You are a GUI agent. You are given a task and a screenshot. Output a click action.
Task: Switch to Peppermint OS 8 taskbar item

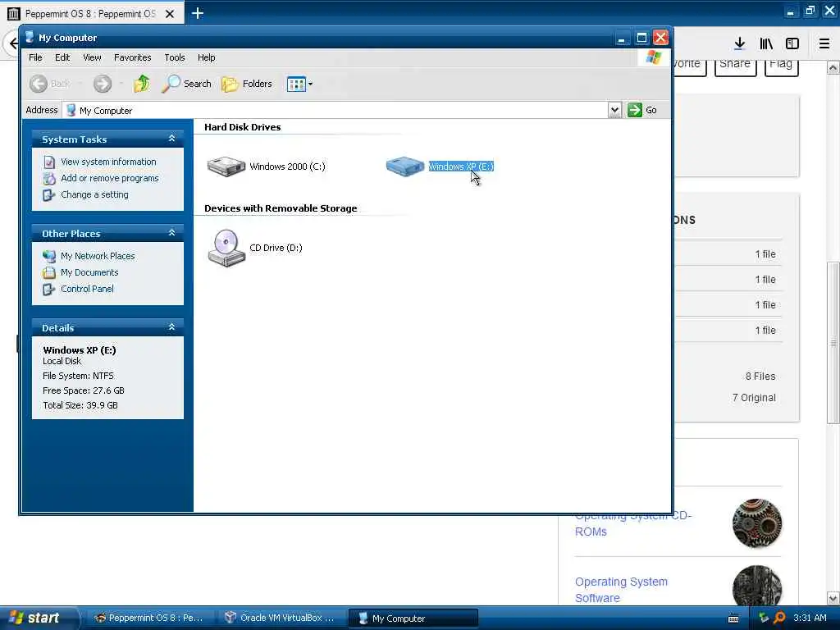coord(149,619)
